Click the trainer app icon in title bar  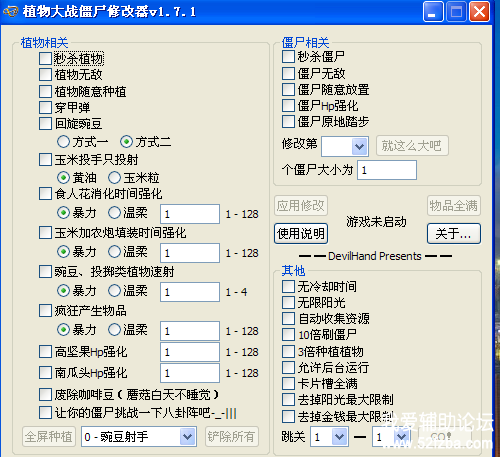[x=10, y=12]
